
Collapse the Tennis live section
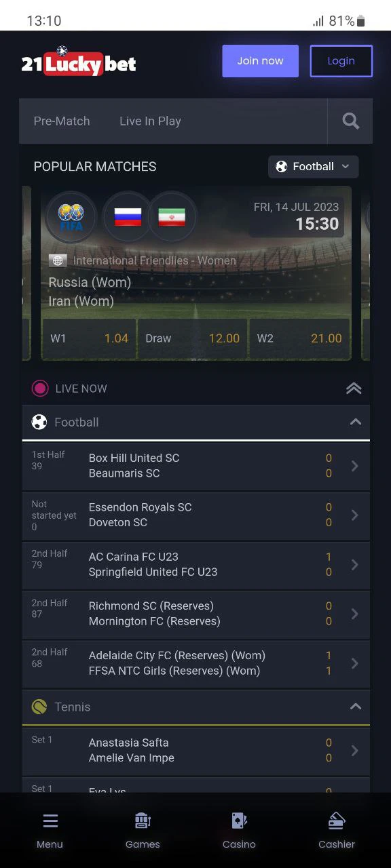click(x=356, y=707)
